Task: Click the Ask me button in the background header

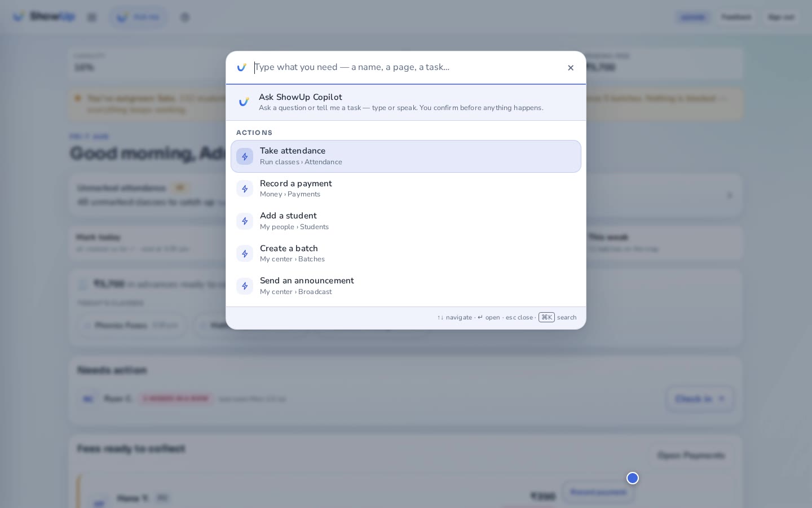Action: (x=138, y=17)
